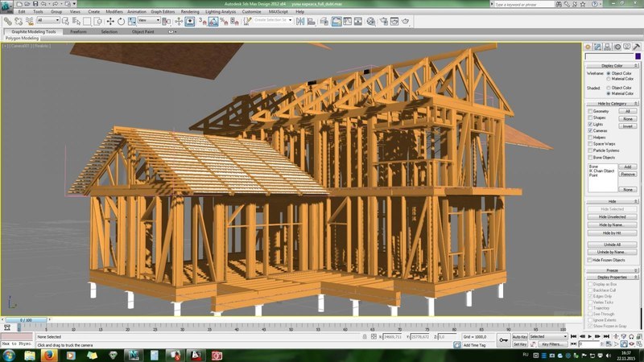Open the Selected key filter dropdown
The image size is (644, 362).
click(x=548, y=336)
